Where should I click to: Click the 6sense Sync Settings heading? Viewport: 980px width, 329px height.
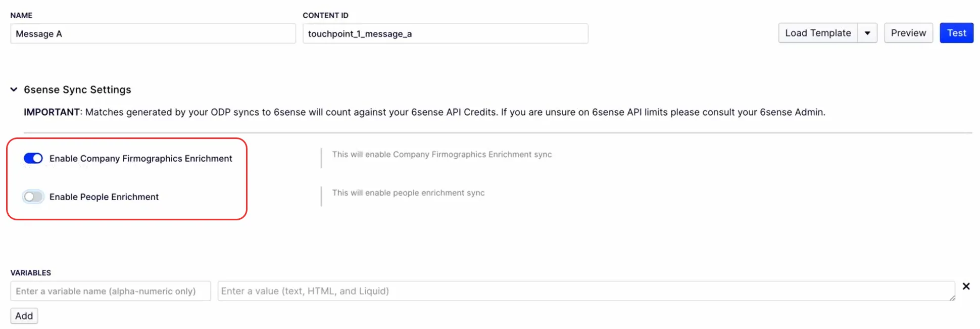pyautogui.click(x=77, y=89)
